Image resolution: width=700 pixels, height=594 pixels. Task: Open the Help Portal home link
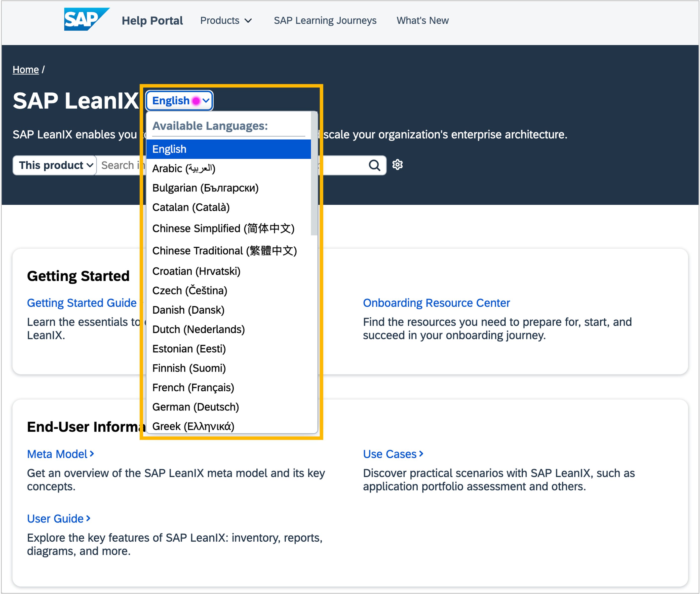pyautogui.click(x=152, y=21)
